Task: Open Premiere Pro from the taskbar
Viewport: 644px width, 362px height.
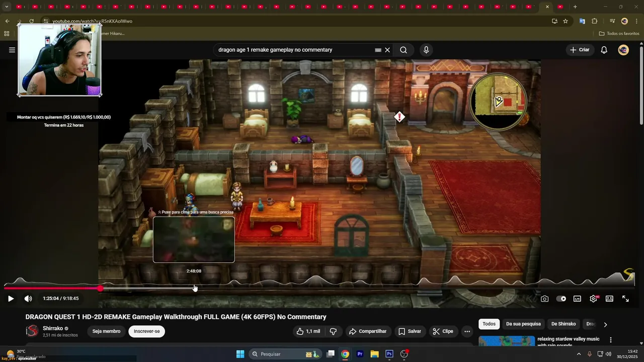Action: [x=360, y=354]
